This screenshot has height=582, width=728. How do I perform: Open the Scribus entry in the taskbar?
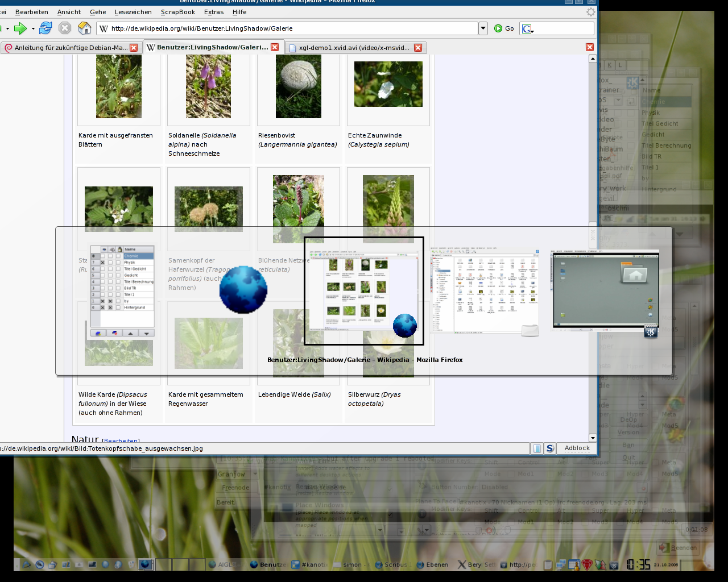(391, 564)
